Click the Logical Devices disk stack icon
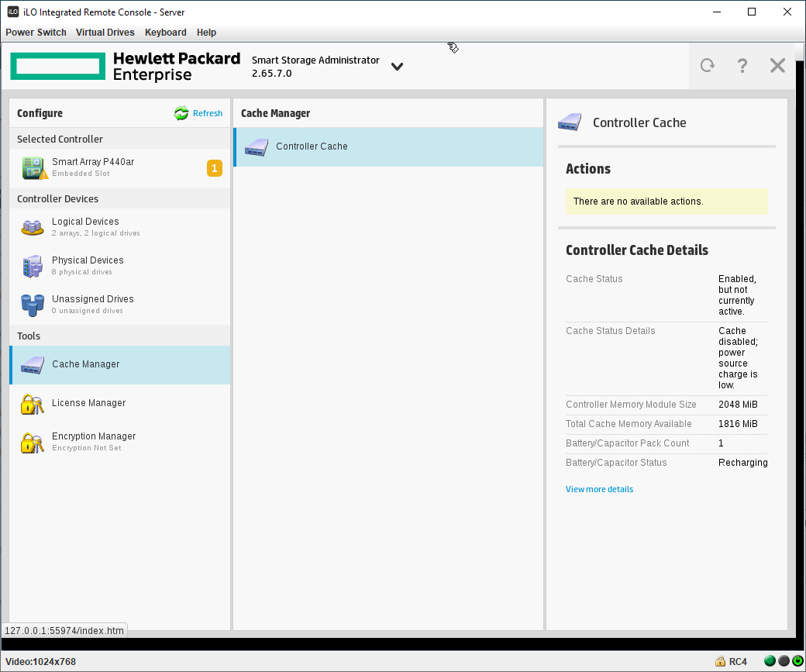806x672 pixels. (32, 227)
